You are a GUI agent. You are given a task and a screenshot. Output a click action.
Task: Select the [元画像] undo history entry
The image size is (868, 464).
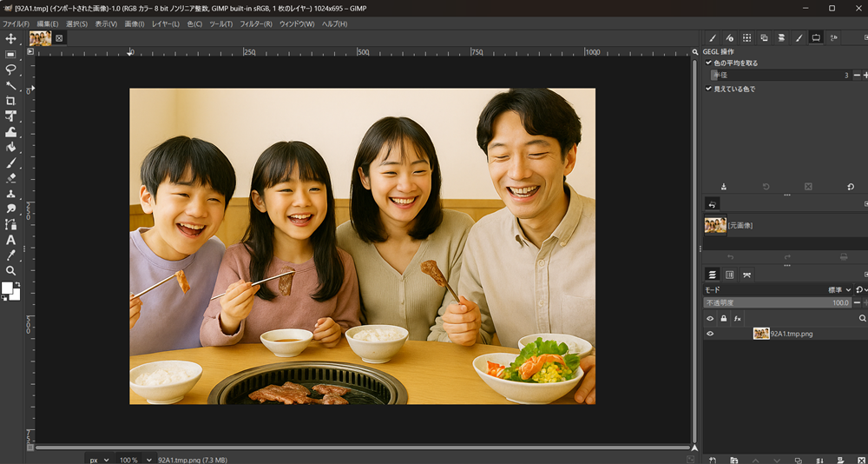(786, 225)
